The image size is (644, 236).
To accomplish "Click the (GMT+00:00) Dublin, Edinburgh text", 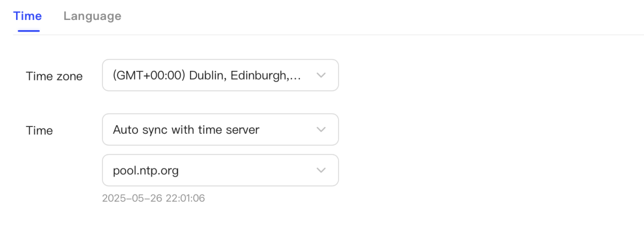I will point(207,75).
